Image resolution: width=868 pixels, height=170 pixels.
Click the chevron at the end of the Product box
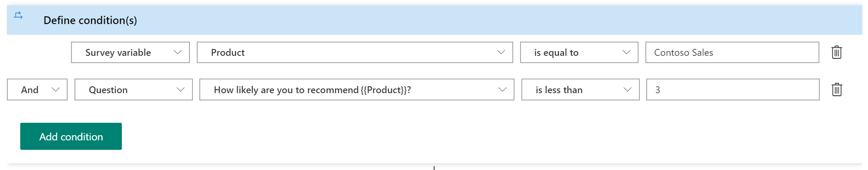click(501, 52)
